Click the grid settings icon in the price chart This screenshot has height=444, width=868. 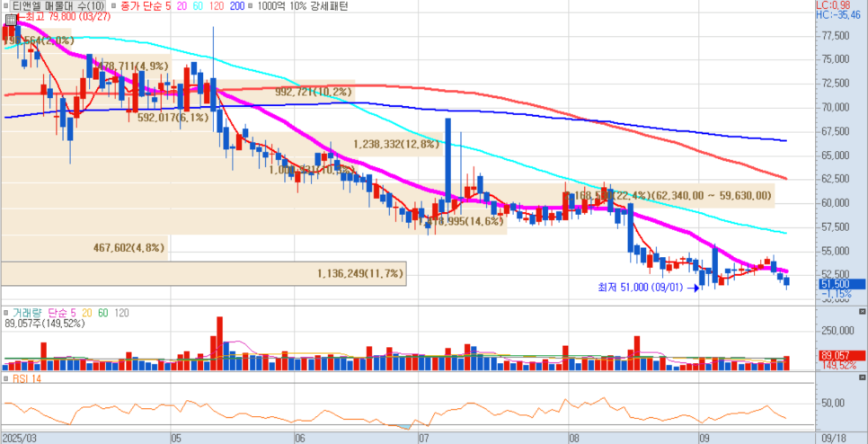pos(11,21)
